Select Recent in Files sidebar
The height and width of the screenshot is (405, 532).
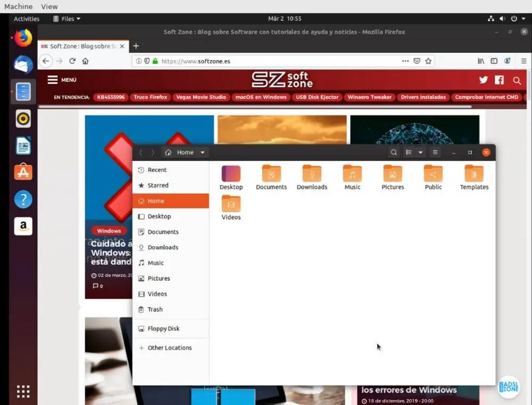click(x=171, y=170)
